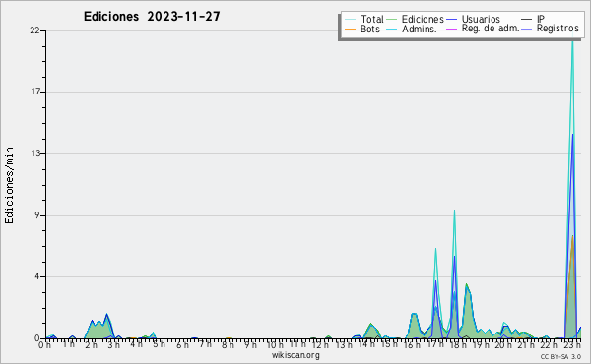This screenshot has width=591, height=364.
Task: Click the 18 h x-axis label
Action: click(458, 345)
